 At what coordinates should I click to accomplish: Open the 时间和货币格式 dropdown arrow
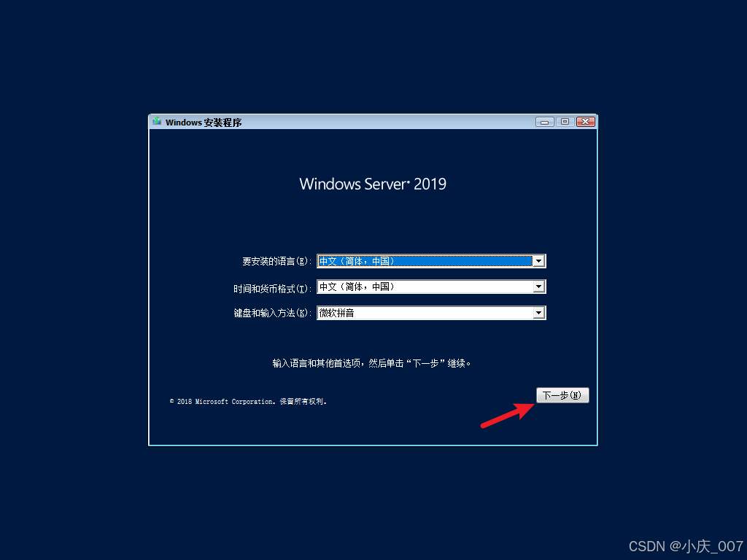click(x=539, y=287)
